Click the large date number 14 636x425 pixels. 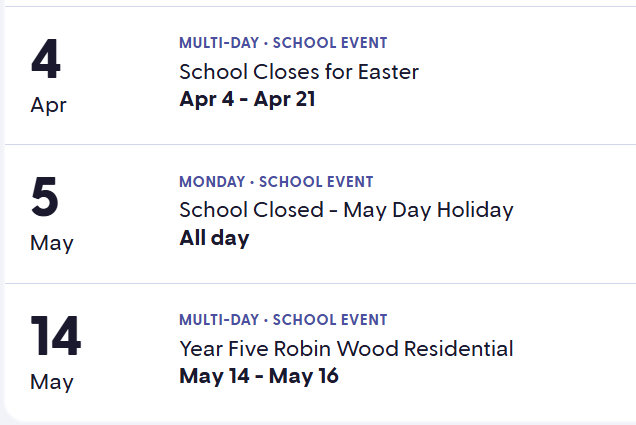point(55,337)
